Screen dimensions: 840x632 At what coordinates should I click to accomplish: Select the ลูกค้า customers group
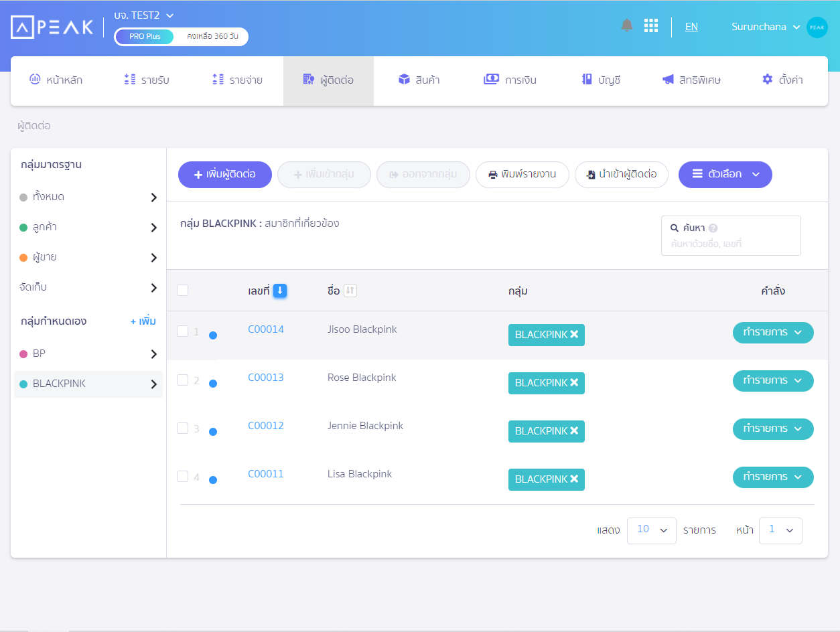pyautogui.click(x=88, y=227)
